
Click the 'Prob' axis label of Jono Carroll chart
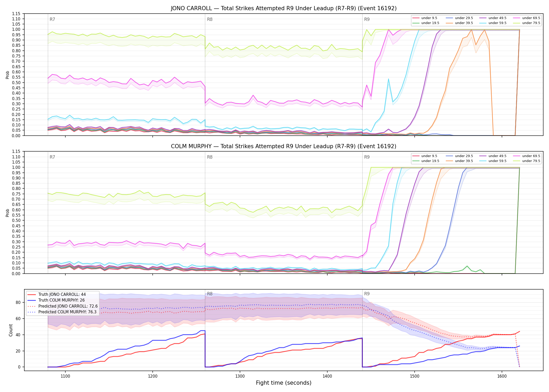coord(8,75)
